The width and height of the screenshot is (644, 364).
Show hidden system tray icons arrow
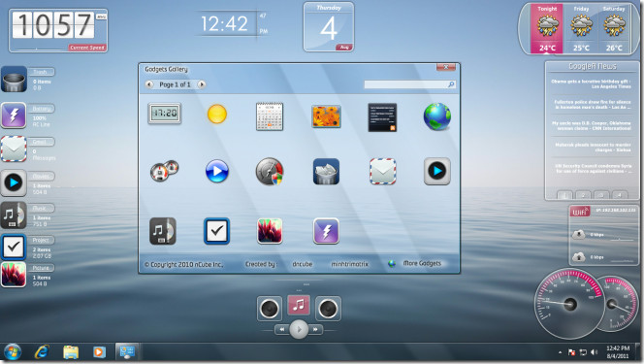(560, 352)
